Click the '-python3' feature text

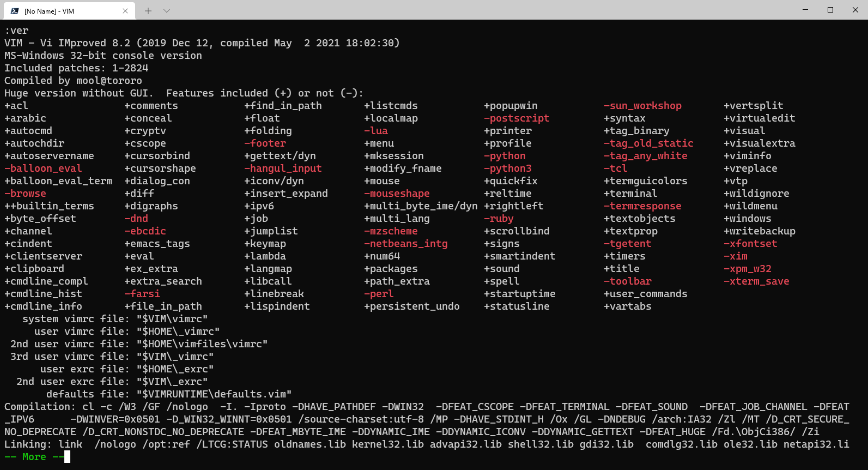pos(508,168)
